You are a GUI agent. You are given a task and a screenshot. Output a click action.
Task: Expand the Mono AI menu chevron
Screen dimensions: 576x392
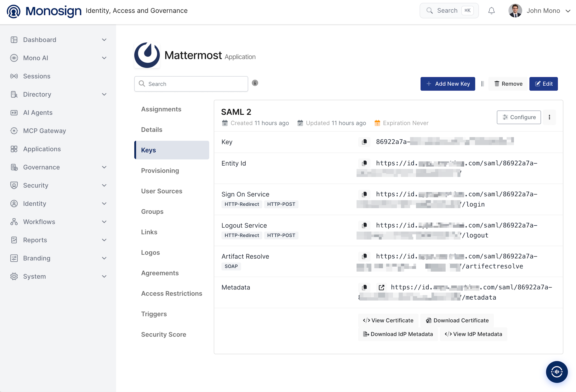pos(104,58)
